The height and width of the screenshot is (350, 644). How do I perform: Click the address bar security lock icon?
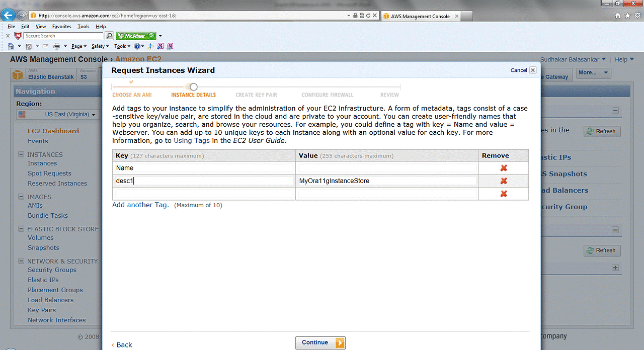[355, 16]
